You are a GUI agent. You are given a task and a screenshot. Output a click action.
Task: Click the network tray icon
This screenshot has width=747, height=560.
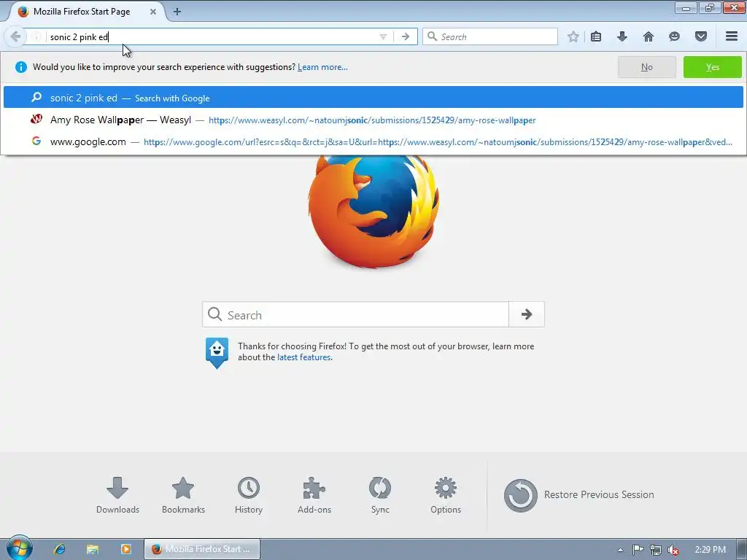click(x=656, y=550)
